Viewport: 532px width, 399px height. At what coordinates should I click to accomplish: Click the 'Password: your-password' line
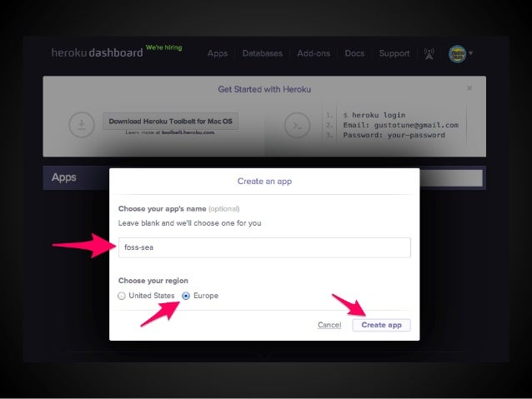pyautogui.click(x=394, y=135)
